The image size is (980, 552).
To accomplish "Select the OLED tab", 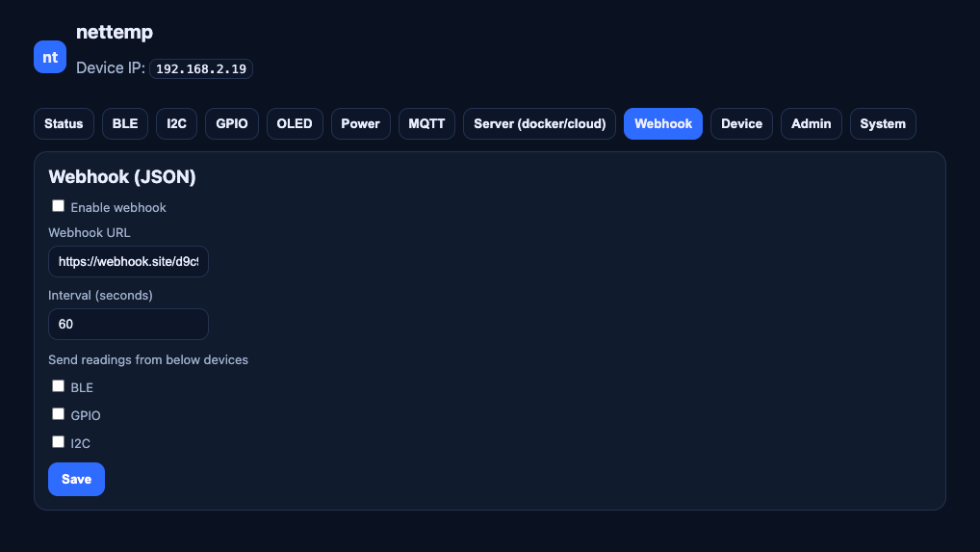I will point(295,124).
